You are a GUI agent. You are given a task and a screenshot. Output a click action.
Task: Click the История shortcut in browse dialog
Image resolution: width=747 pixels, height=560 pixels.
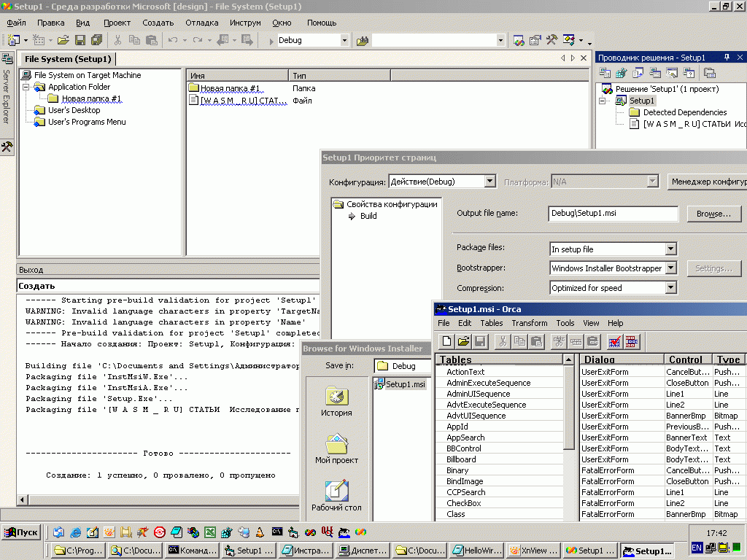coord(336,402)
